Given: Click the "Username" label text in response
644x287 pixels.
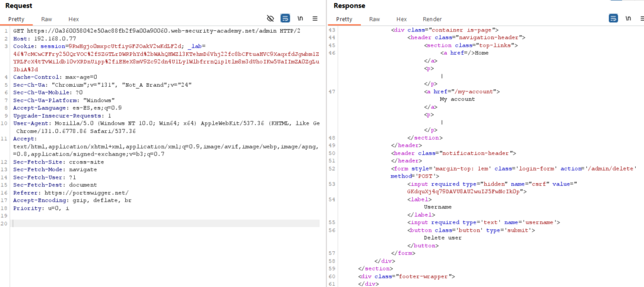Looking at the screenshot, I should 438,207.
